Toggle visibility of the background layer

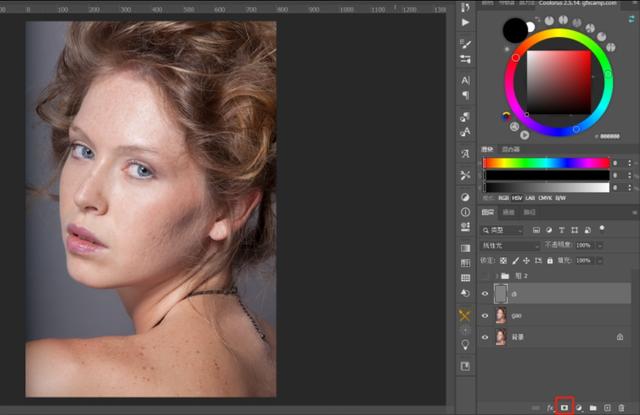[486, 337]
